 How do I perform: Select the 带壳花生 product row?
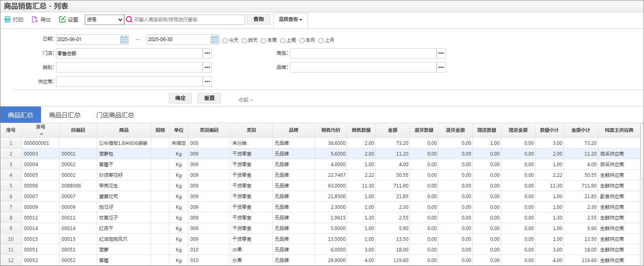[320, 185]
